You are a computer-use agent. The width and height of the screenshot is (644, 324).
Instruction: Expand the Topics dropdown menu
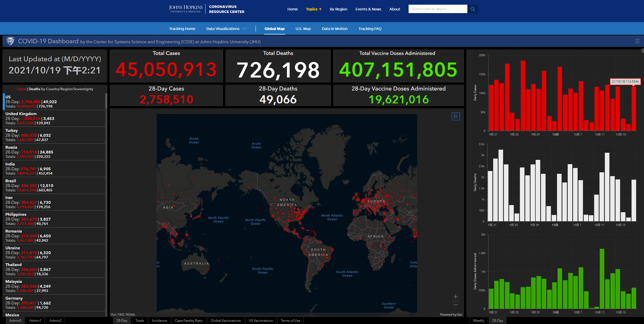point(314,9)
